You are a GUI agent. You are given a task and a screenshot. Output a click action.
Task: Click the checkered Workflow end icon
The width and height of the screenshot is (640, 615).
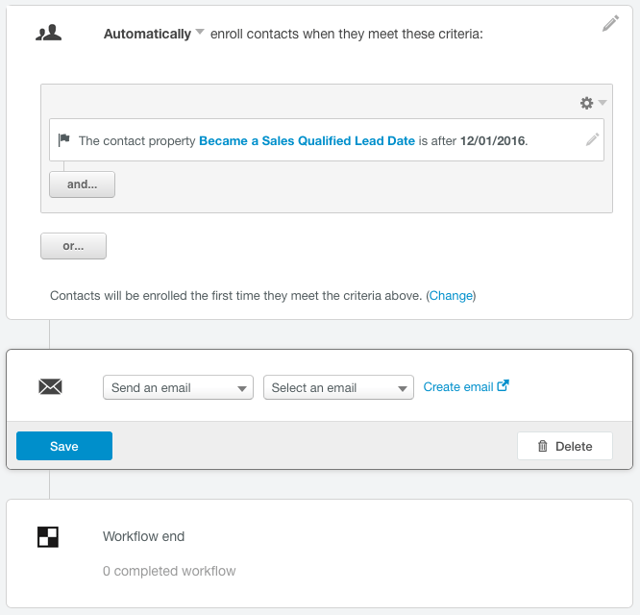tap(48, 537)
